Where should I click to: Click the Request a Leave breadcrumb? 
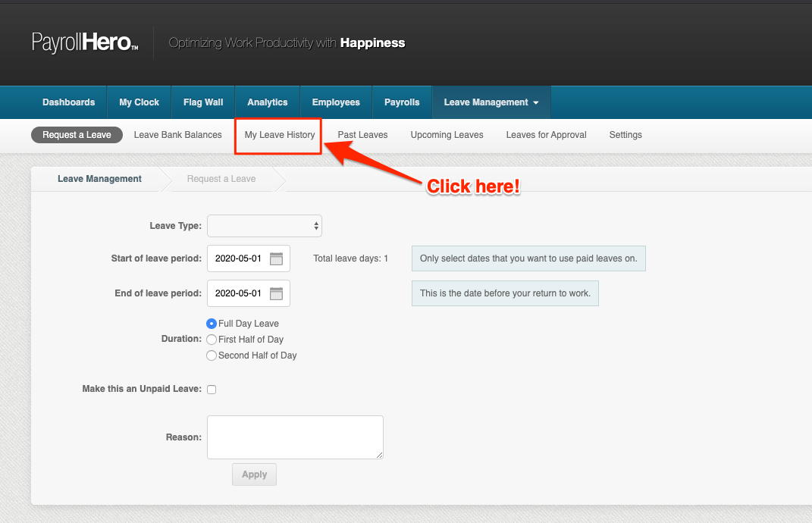point(221,179)
